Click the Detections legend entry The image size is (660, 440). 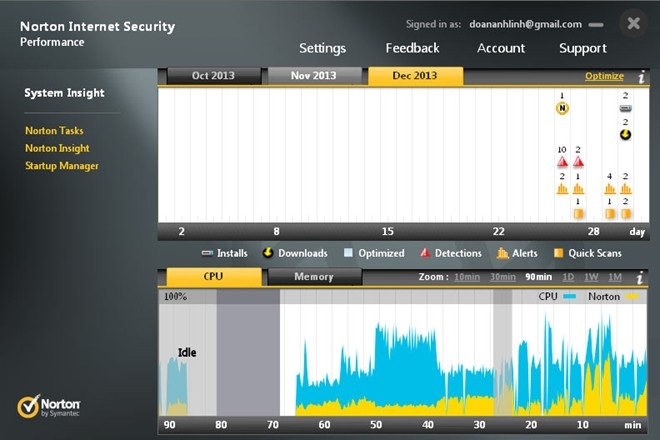tap(451, 253)
